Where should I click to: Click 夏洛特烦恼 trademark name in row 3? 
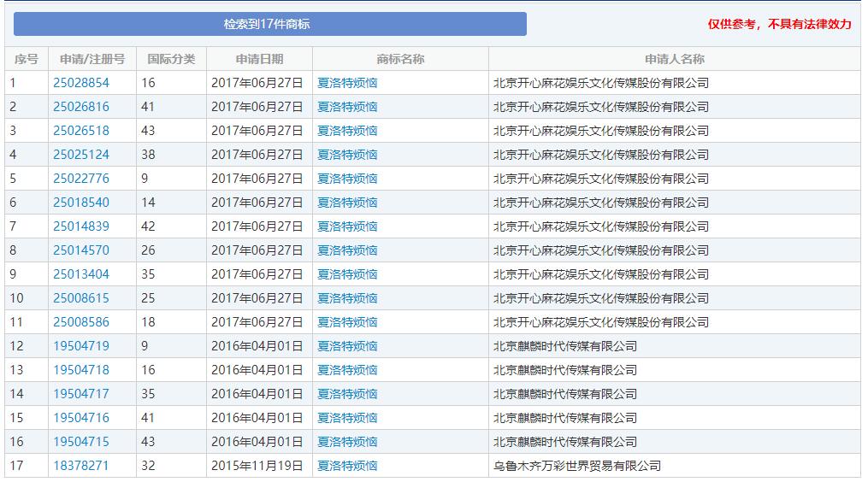pyautogui.click(x=347, y=131)
